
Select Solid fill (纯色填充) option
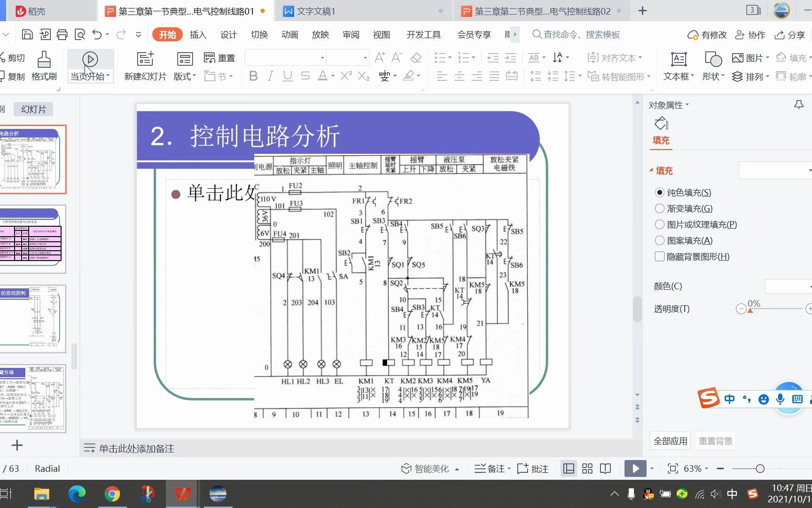click(683, 192)
